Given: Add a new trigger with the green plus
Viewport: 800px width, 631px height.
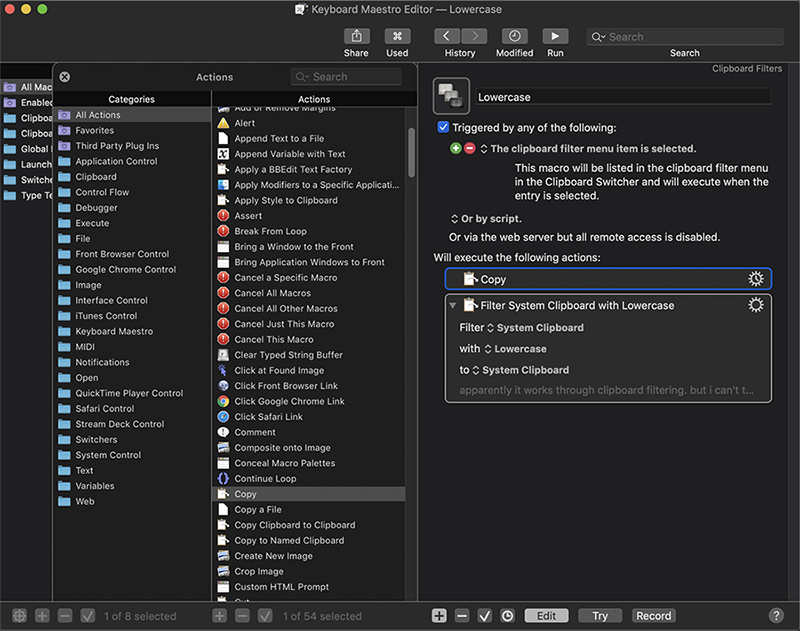Looking at the screenshot, I should [x=456, y=148].
